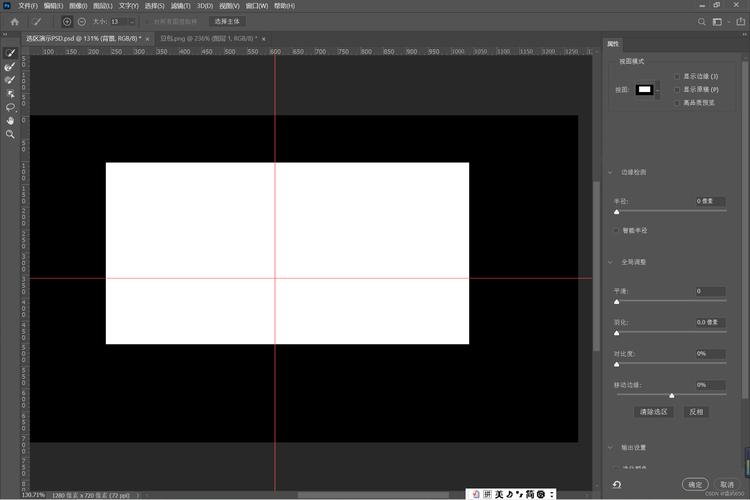Open the brush size 大小 dropdown arrow
Screen dimensions: 750x500
(x=132, y=22)
